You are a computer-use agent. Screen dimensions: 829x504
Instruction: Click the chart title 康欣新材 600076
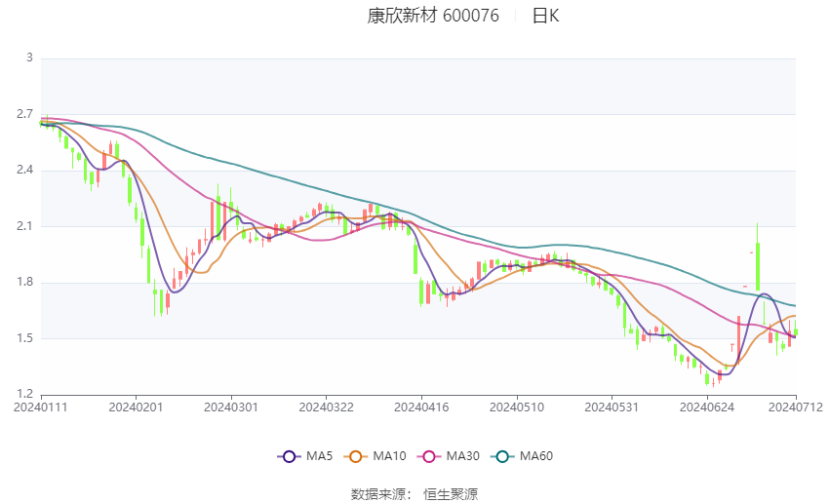[x=433, y=16]
